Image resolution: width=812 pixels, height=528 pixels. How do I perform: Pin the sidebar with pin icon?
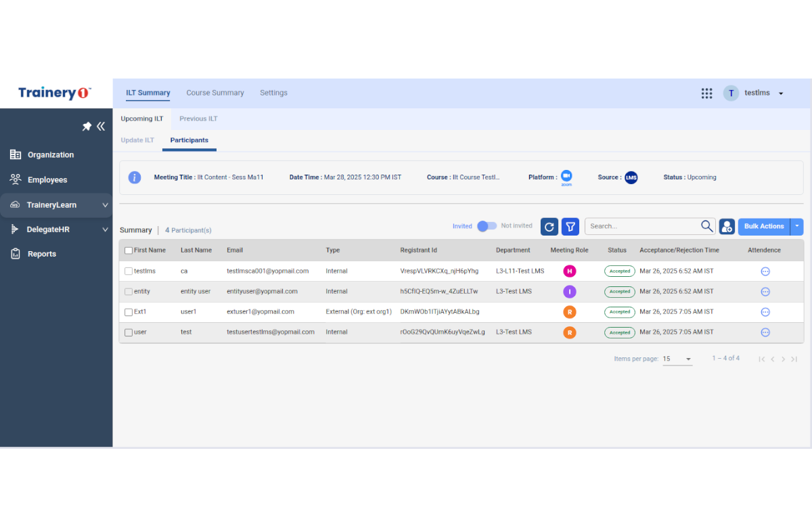[x=87, y=127]
